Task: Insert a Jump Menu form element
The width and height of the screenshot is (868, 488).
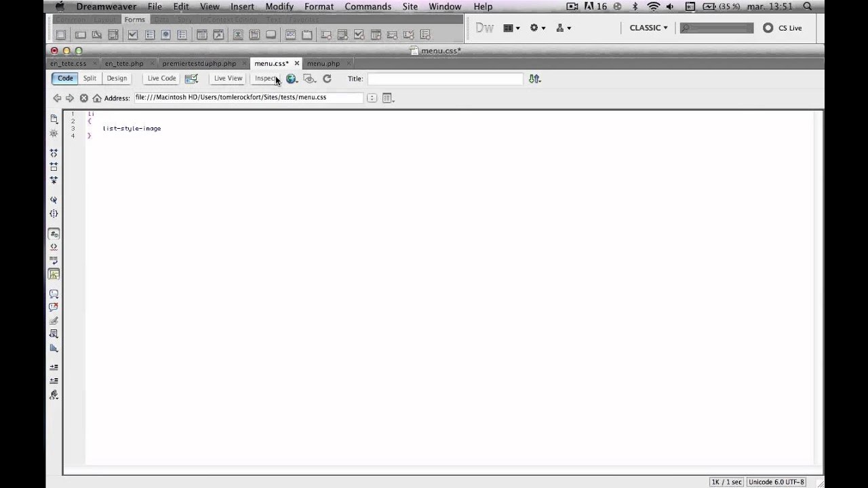Action: point(218,35)
